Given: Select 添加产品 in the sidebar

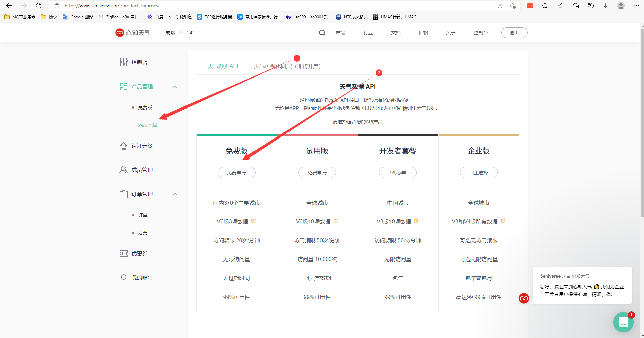Looking at the screenshot, I should 147,125.
